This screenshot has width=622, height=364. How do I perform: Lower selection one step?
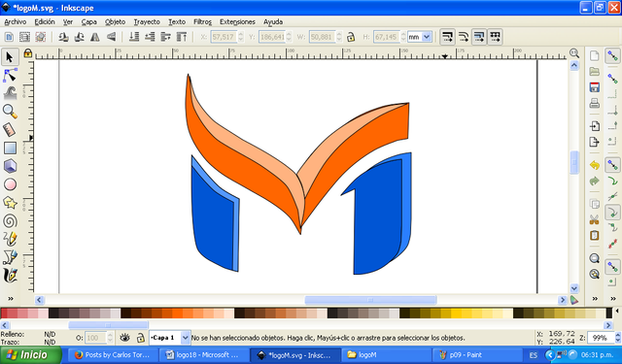[x=150, y=37]
